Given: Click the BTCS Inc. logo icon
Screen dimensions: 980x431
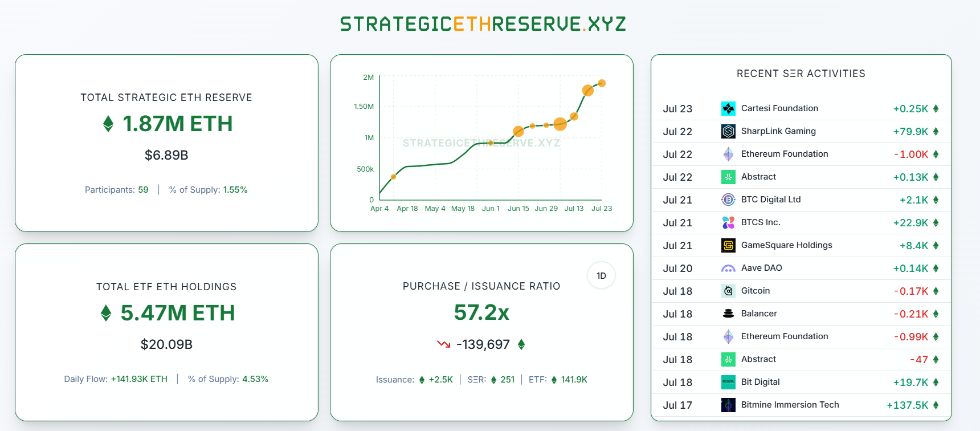Looking at the screenshot, I should [728, 222].
